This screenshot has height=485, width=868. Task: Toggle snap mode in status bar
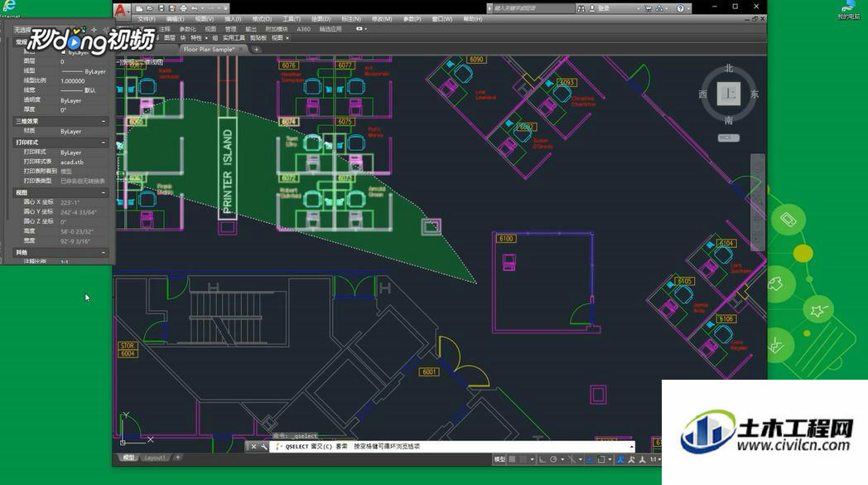(x=523, y=459)
